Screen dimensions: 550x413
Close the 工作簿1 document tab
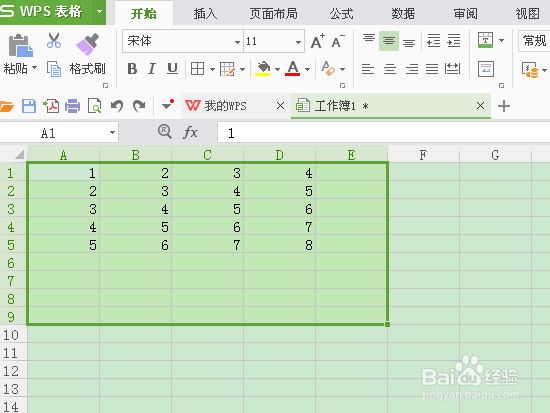coord(480,105)
